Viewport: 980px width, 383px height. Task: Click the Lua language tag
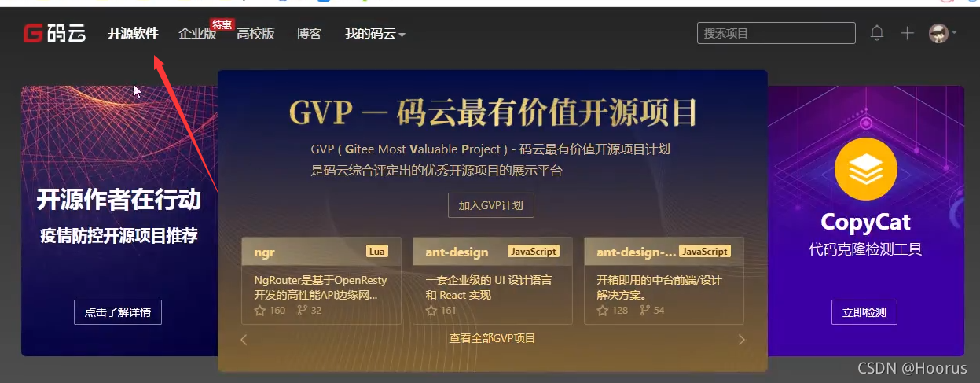pyautogui.click(x=377, y=251)
